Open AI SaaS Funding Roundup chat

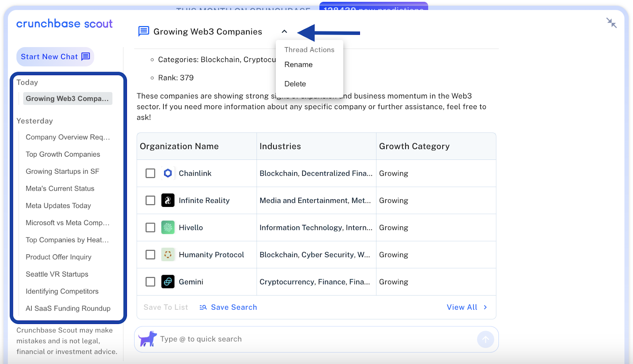coord(68,309)
